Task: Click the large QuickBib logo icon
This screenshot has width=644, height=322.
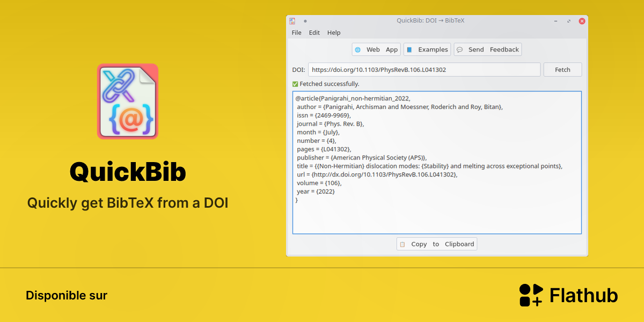Action: click(x=128, y=101)
